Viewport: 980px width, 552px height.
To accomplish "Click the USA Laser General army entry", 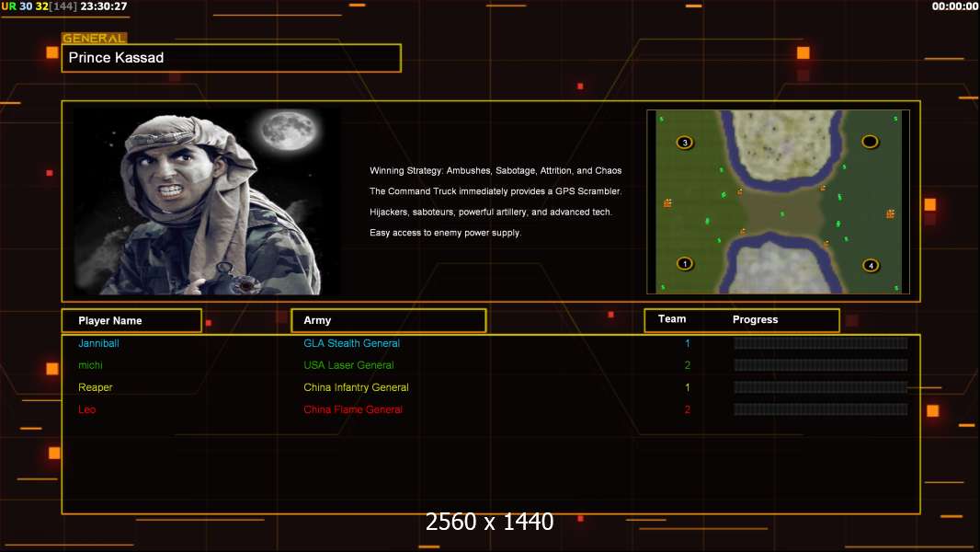I will click(348, 365).
